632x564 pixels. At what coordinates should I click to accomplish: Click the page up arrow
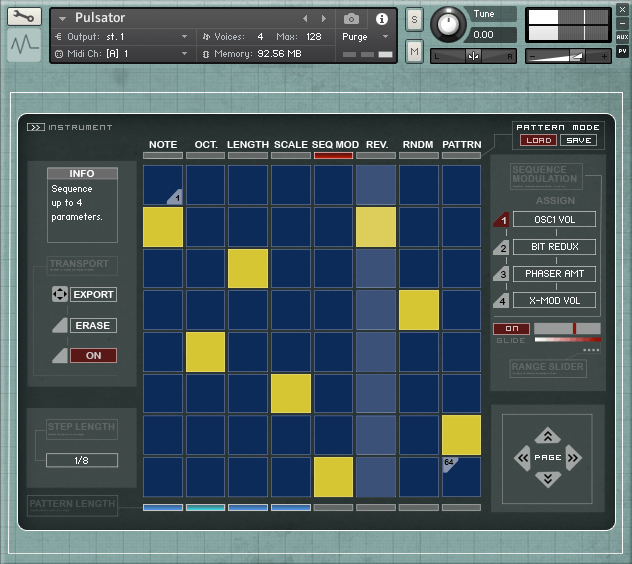click(547, 436)
